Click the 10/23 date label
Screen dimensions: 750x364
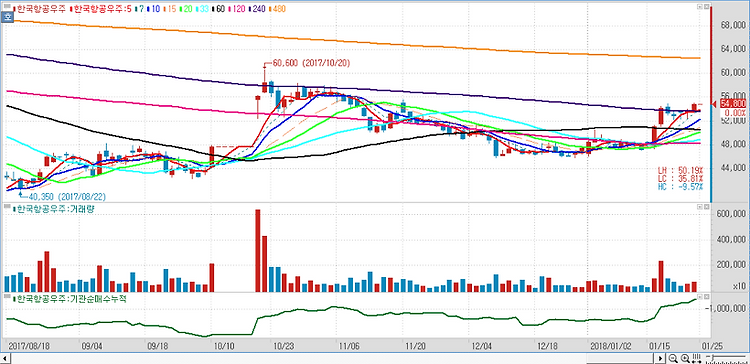click(x=283, y=345)
